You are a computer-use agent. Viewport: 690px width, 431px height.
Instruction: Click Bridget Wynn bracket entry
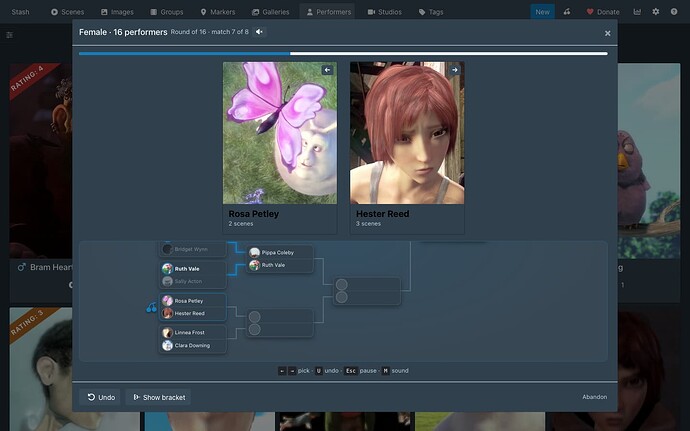(x=193, y=249)
